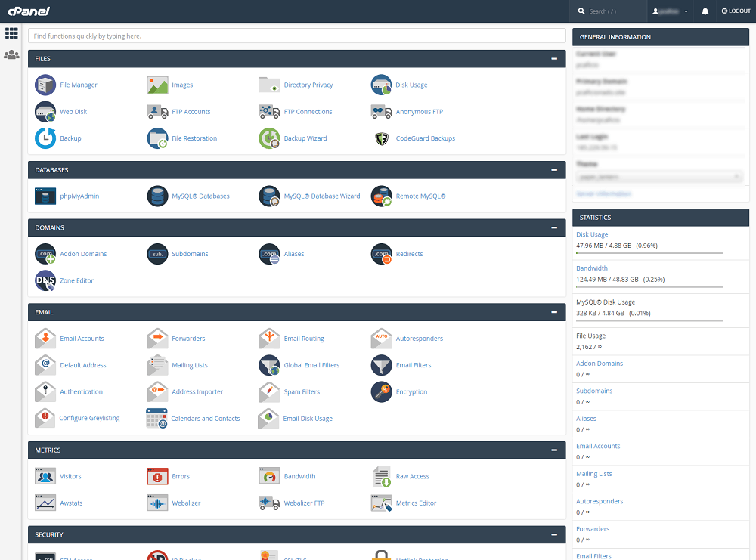Click the Bandwidth gauge icon

point(269,476)
